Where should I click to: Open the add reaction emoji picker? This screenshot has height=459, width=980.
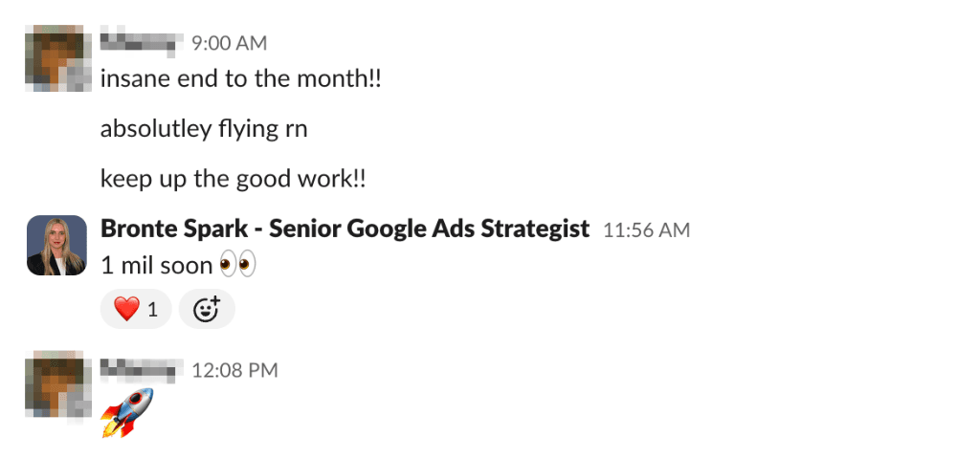click(x=207, y=309)
